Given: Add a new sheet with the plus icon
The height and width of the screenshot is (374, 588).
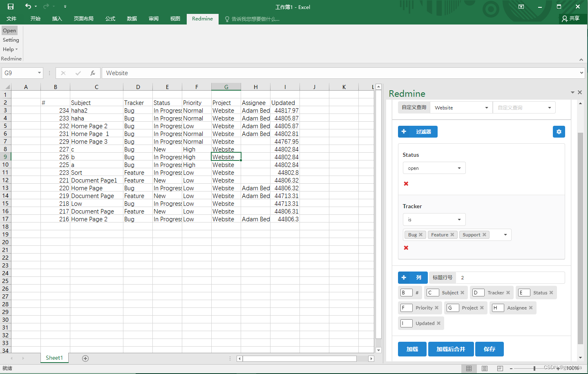Looking at the screenshot, I should [x=85, y=358].
